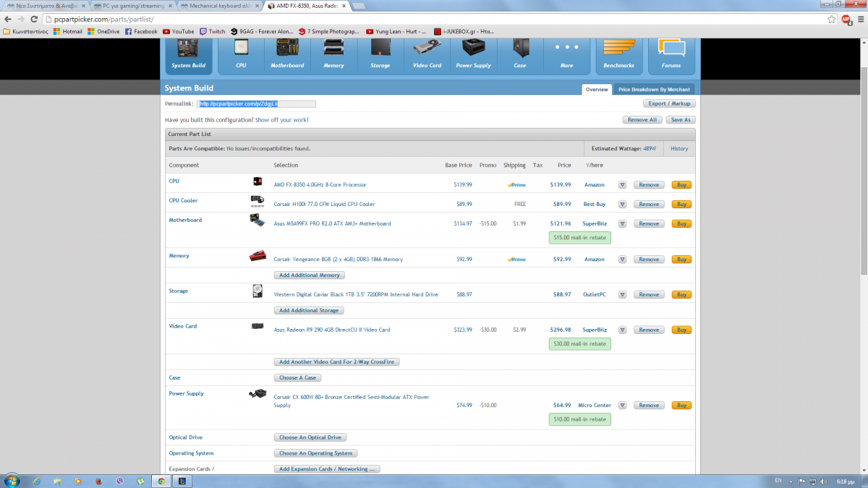
Task: Click the Export / Markup button
Action: (669, 103)
